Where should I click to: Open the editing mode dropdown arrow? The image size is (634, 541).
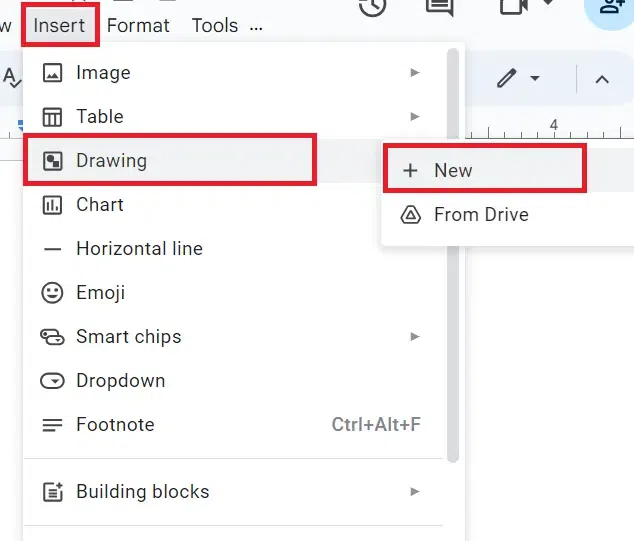point(535,78)
